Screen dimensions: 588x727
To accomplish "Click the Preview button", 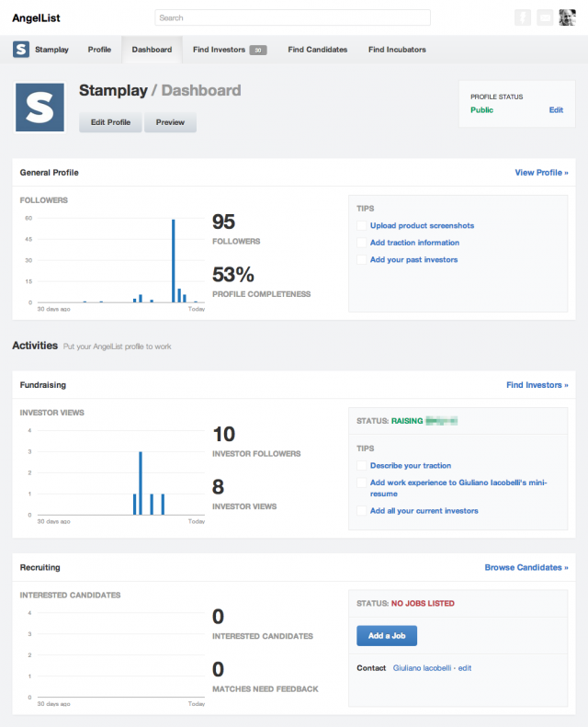I will [x=170, y=122].
